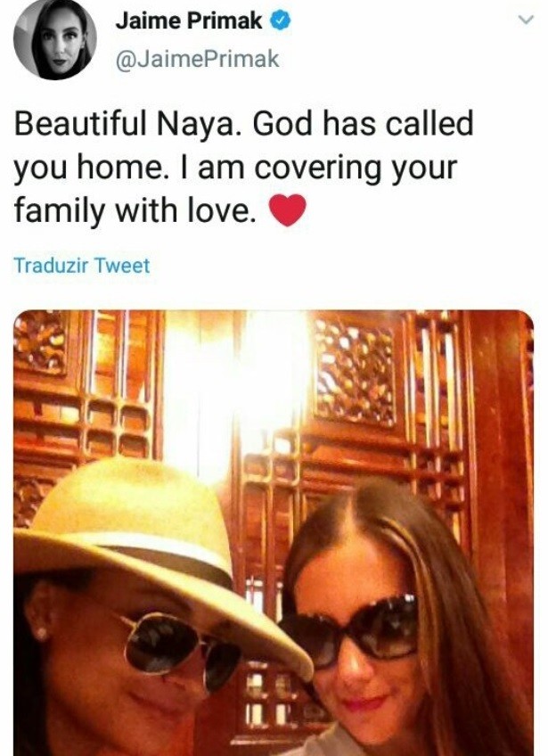This screenshot has height=756, width=548.
Task: Click the large dark sunglasses on right woman
Action: (x=350, y=628)
